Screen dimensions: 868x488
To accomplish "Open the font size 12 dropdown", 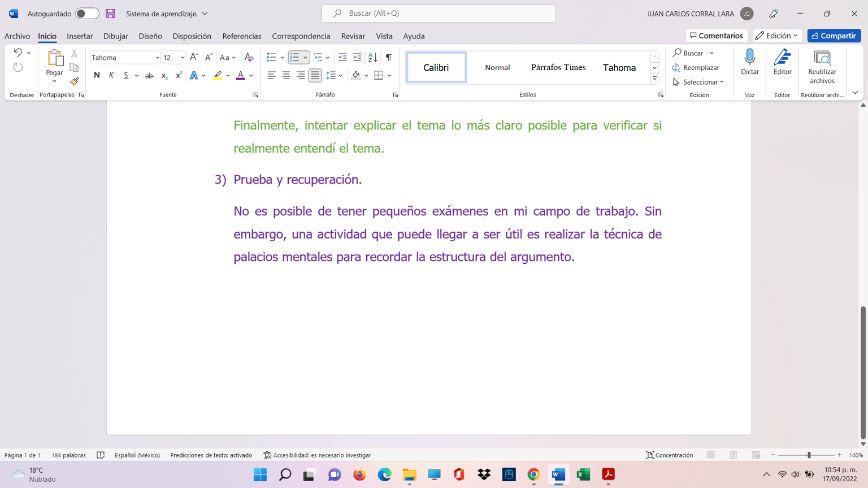I will [x=183, y=58].
